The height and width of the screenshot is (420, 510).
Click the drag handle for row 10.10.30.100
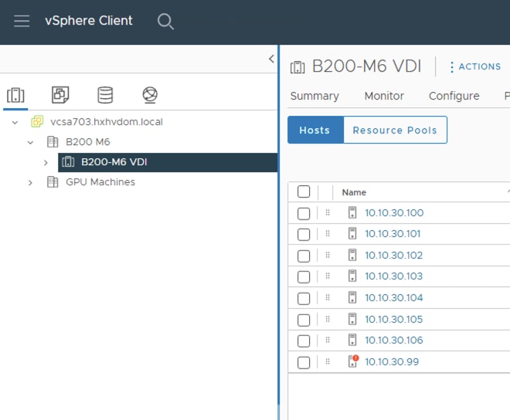[328, 212]
